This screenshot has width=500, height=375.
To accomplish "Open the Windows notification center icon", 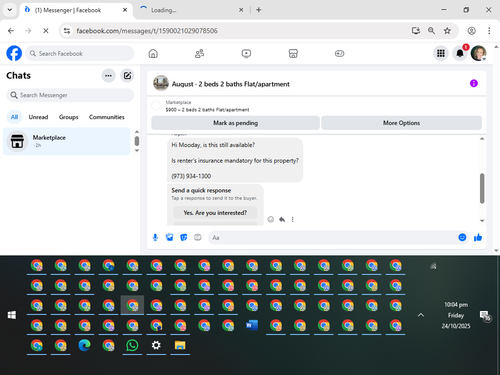I will [485, 315].
